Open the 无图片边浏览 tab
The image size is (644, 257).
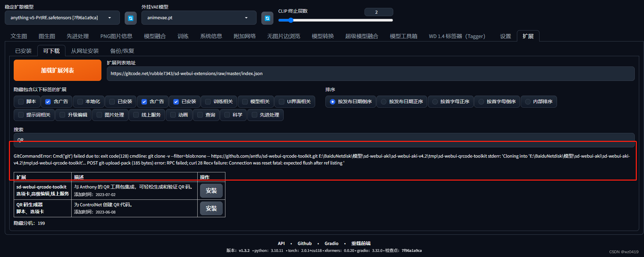[x=284, y=36]
